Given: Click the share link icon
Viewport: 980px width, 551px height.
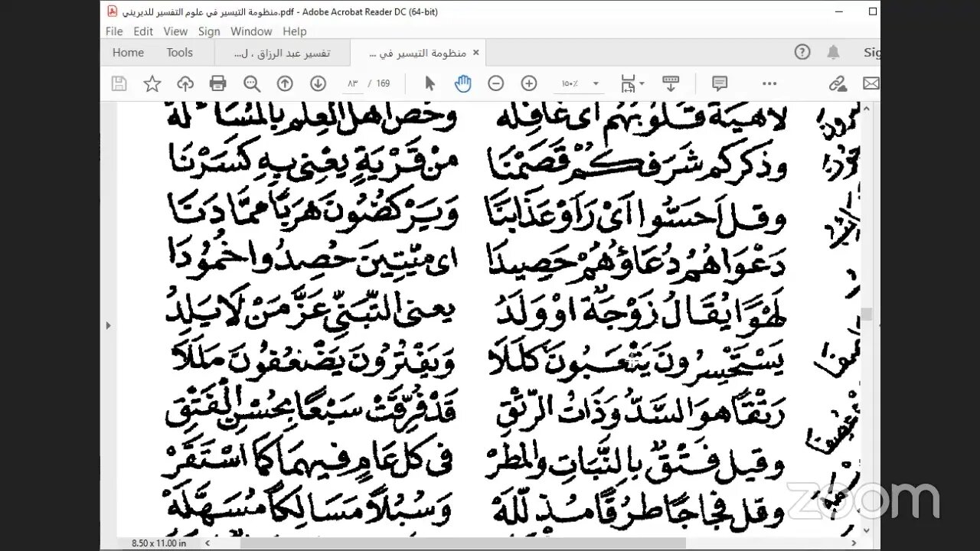Looking at the screenshot, I should (838, 83).
